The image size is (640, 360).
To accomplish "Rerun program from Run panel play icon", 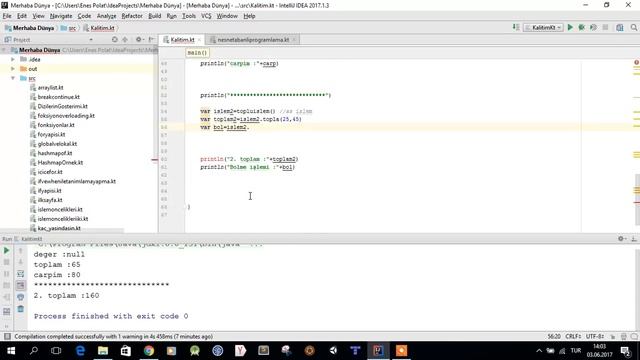I will tap(7, 250).
